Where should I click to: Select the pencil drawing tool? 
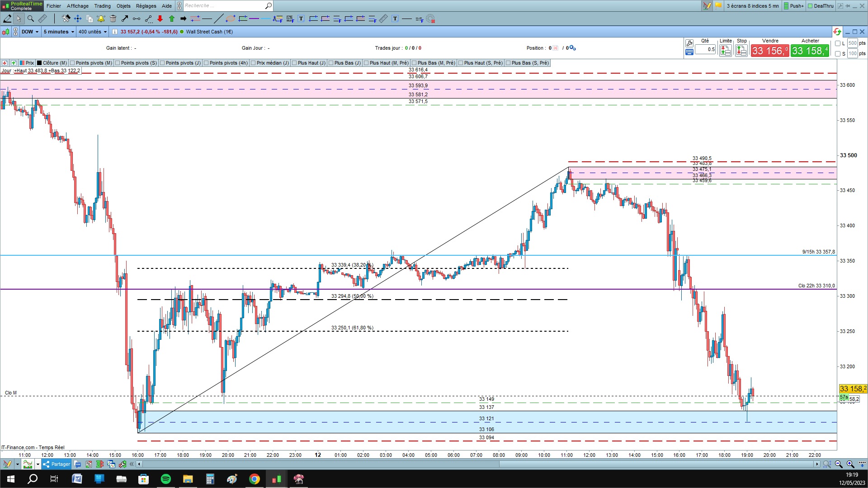7,19
